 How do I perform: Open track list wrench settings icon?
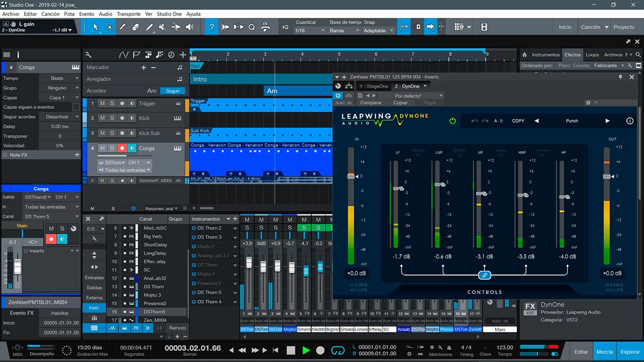tap(88, 55)
